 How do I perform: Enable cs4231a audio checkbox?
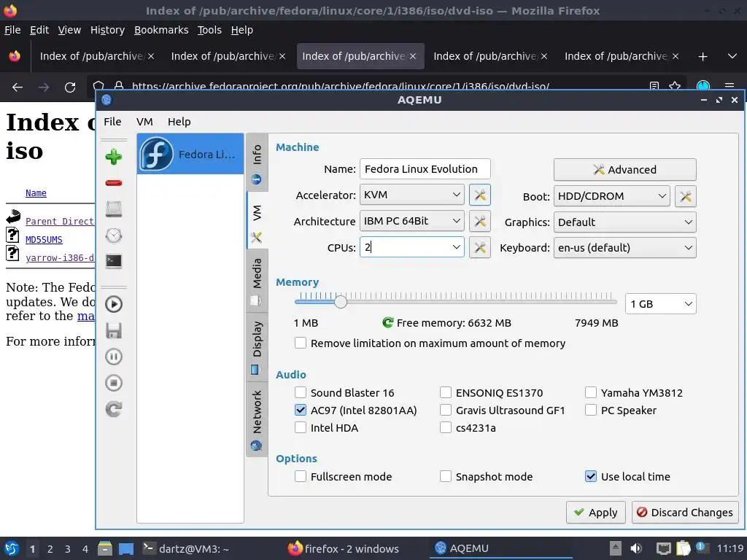(x=446, y=427)
